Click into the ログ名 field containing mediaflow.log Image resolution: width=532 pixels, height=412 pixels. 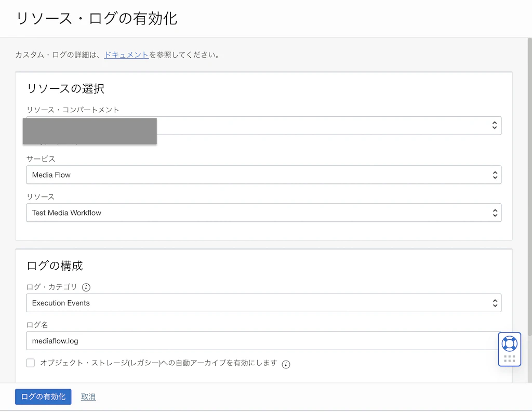262,341
